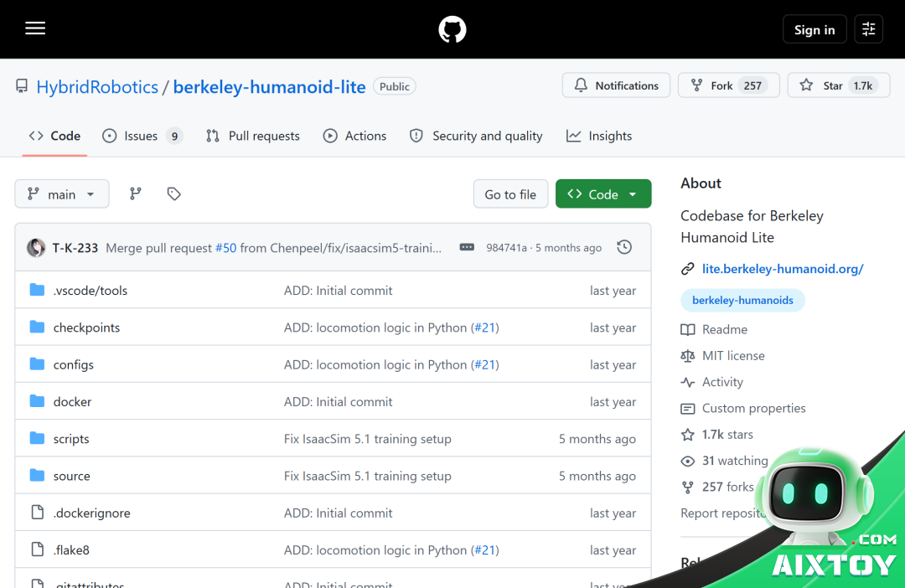The image size is (905, 588).
Task: Open the Insights tab
Action: click(599, 136)
